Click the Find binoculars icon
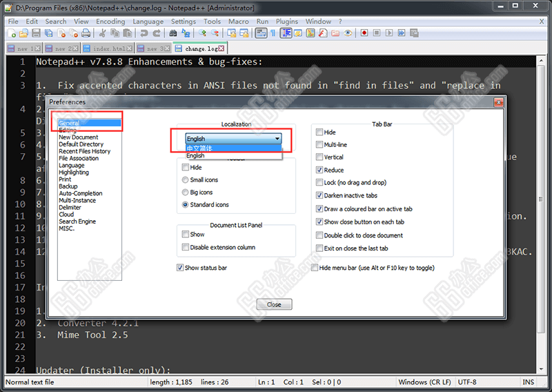Image resolution: width=552 pixels, height=392 pixels. tap(173, 33)
